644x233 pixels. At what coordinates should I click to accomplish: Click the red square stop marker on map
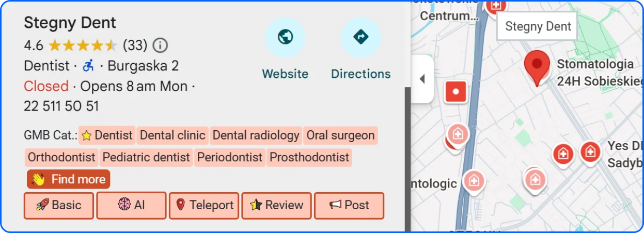coord(455,92)
